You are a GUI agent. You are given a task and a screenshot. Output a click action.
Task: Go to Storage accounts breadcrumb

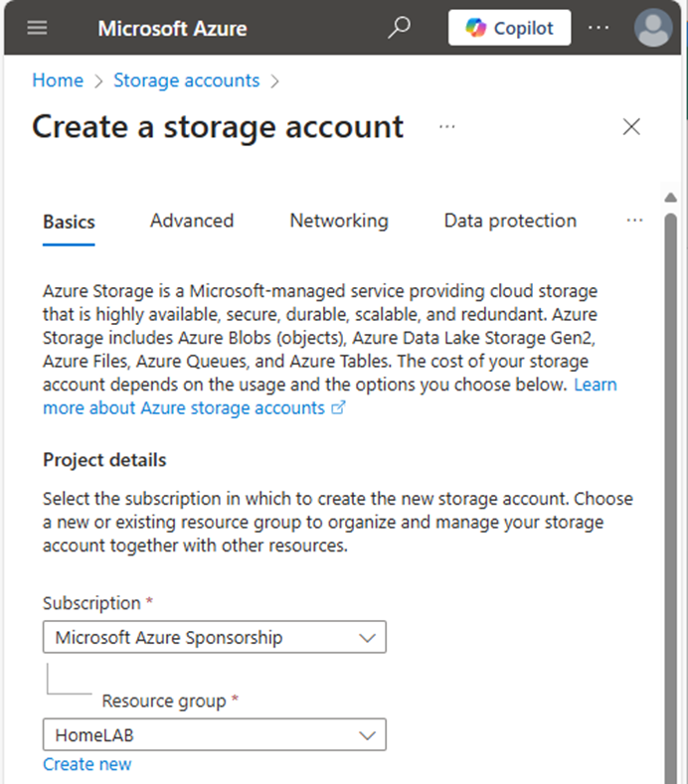click(x=186, y=80)
